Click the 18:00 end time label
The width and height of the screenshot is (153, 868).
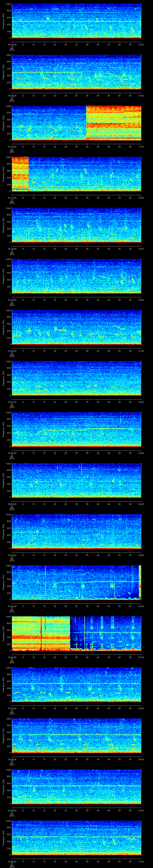point(141,198)
